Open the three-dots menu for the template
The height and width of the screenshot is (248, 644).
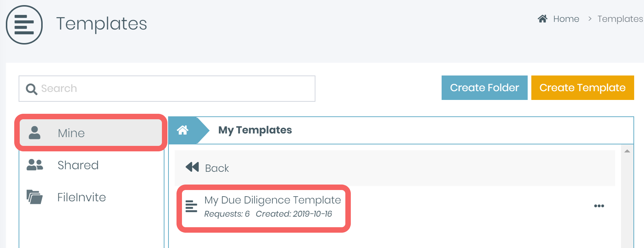click(599, 206)
